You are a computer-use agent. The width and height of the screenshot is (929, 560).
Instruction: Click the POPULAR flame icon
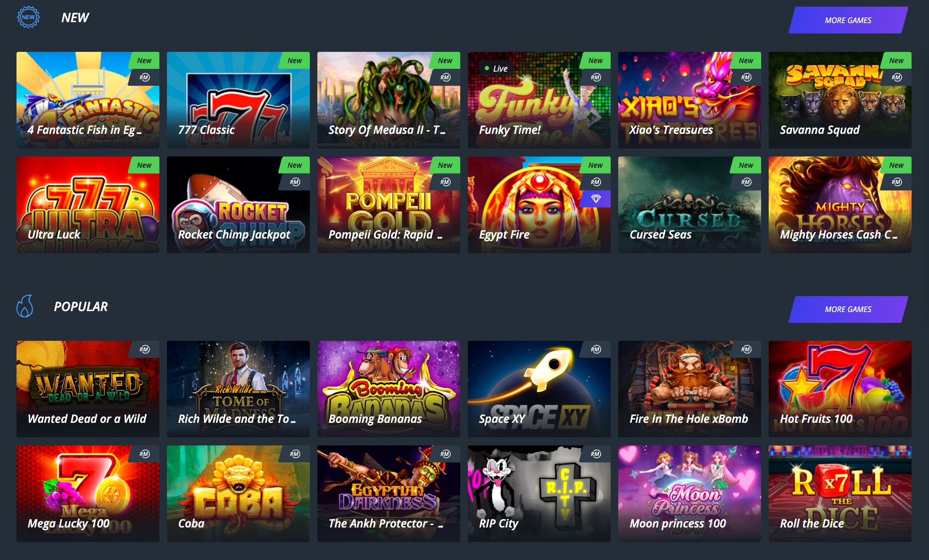click(25, 306)
